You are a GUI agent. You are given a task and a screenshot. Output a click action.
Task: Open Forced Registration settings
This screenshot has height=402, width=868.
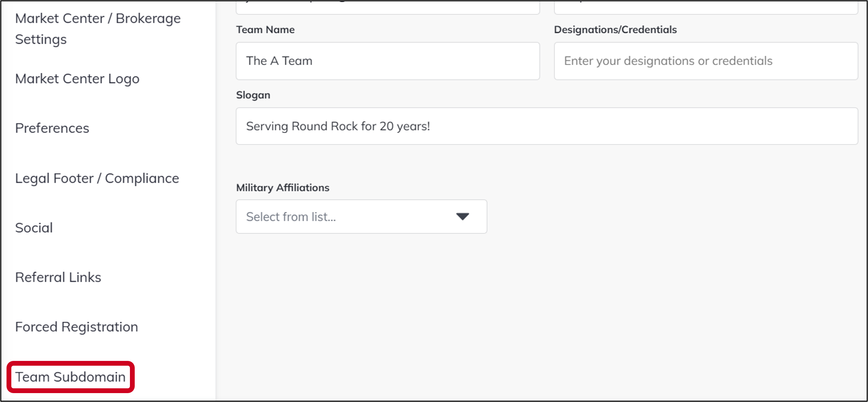76,327
